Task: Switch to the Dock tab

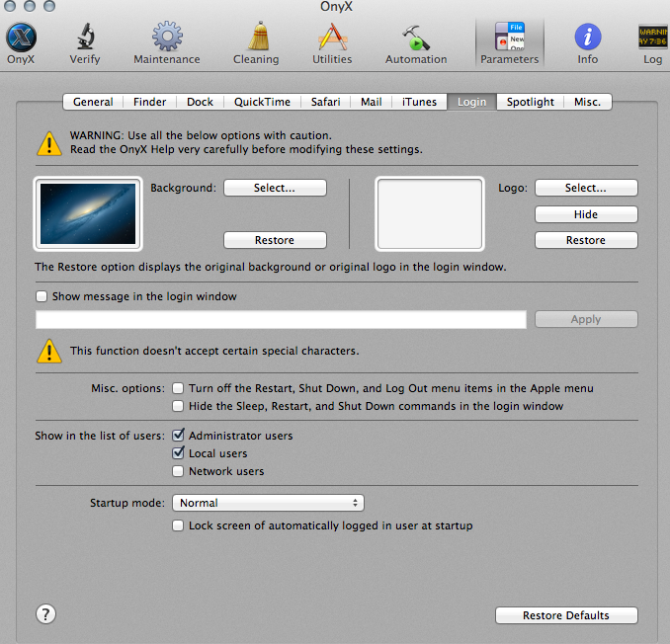Action: click(200, 102)
